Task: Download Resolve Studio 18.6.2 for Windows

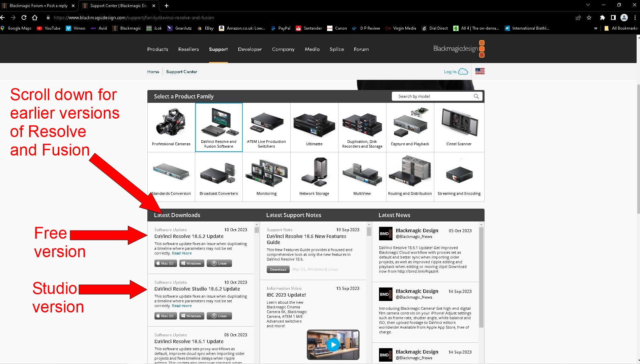Action: click(192, 316)
